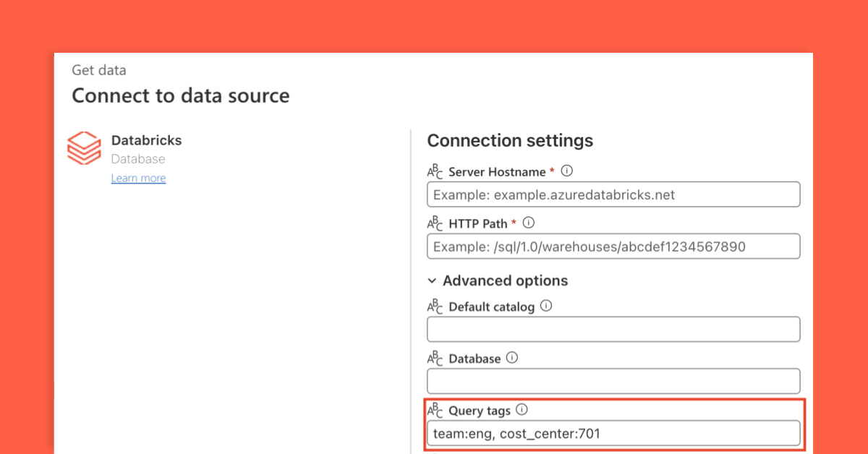Viewport: 868px width, 454px height.
Task: Click the ABC text type icon beside HTTP Path
Action: coord(435,224)
